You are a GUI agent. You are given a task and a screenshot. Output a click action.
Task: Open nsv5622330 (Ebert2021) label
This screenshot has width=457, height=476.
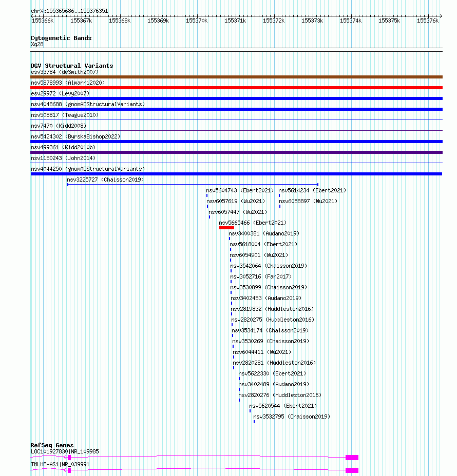point(272,374)
